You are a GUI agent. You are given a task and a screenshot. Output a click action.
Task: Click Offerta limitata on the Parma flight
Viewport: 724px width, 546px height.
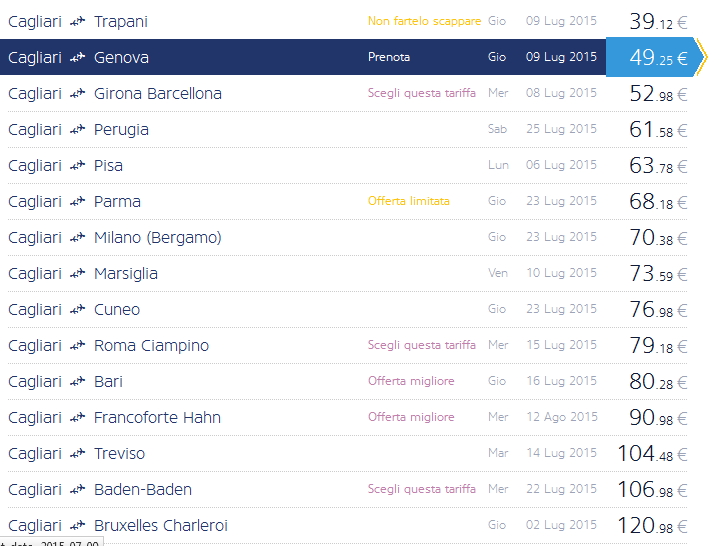pos(408,201)
